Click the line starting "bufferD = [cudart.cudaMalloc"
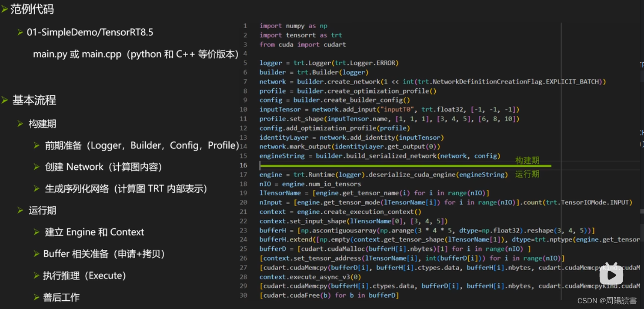This screenshot has height=309, width=644. coord(395,249)
